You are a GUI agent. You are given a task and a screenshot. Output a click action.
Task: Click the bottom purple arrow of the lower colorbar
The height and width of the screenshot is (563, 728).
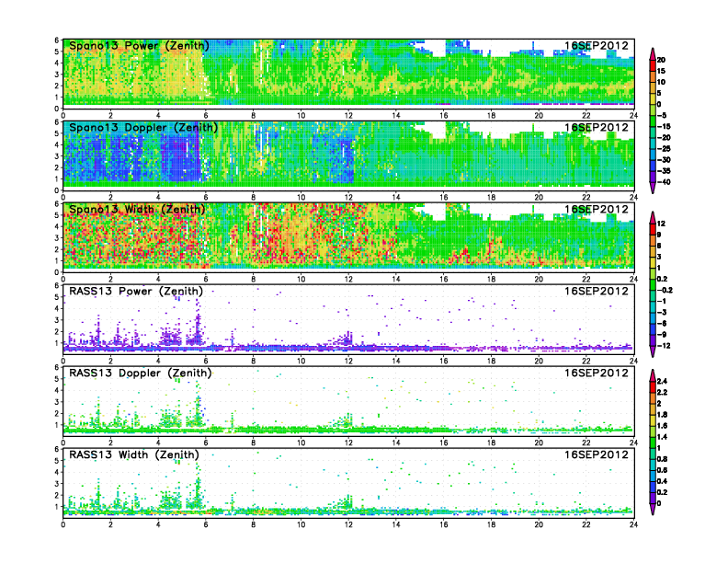pyautogui.click(x=653, y=510)
